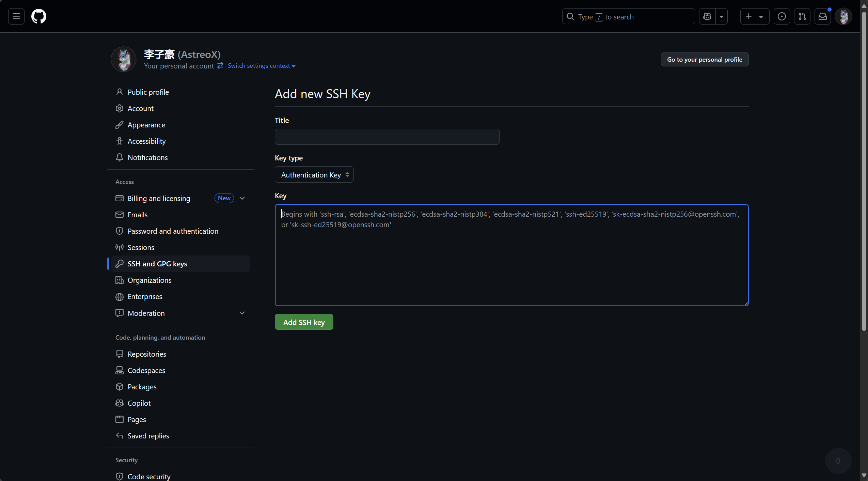Open the Key type Authentication Key dropdown
Viewport: 868px width, 481px height.
tap(314, 175)
